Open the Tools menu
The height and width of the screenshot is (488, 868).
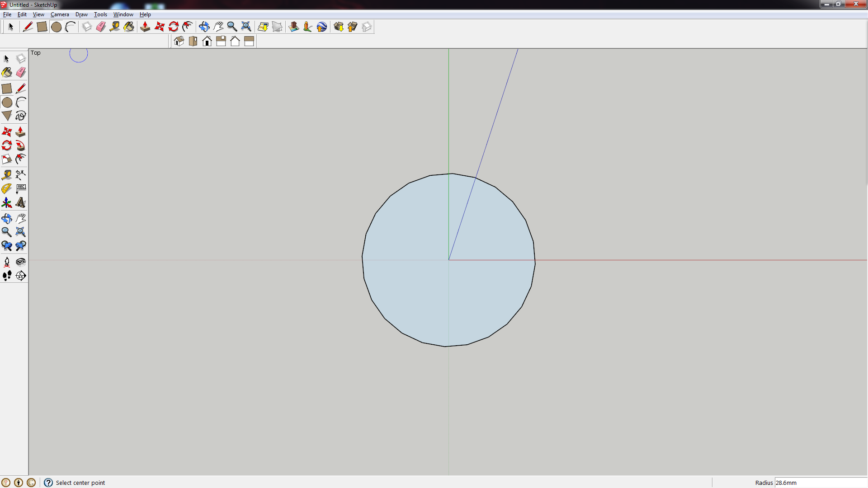pos(100,14)
